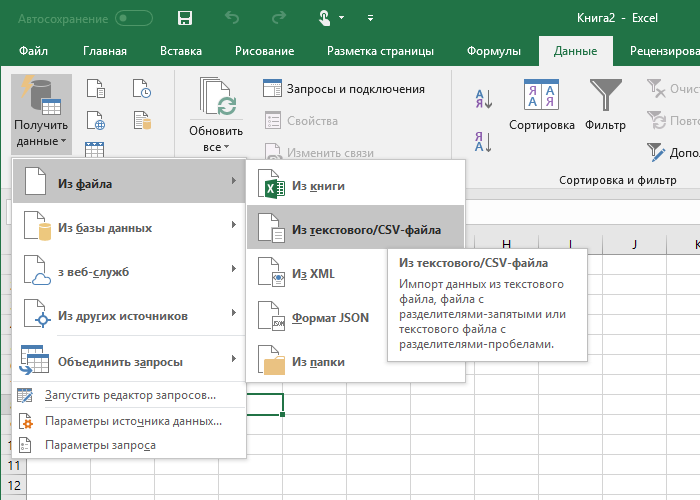The height and width of the screenshot is (500, 700).
Task: Click the database icon of Из базы данных
Action: coord(37,226)
